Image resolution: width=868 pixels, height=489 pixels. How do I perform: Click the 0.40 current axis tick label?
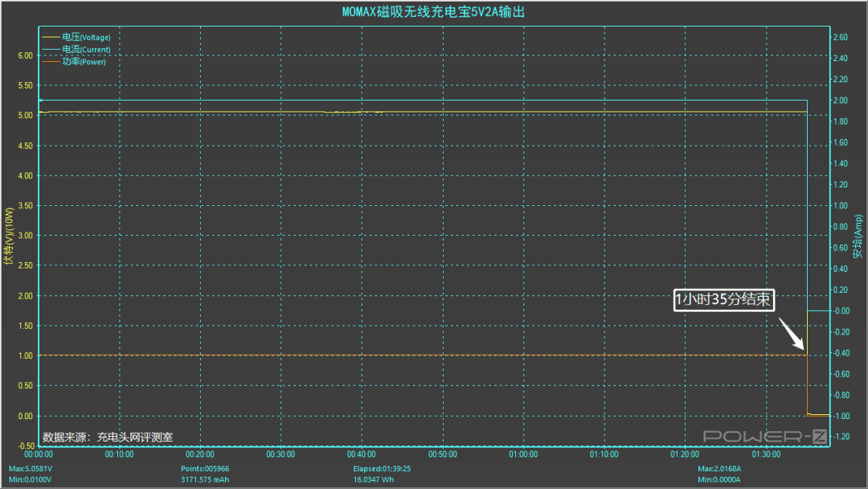point(841,269)
